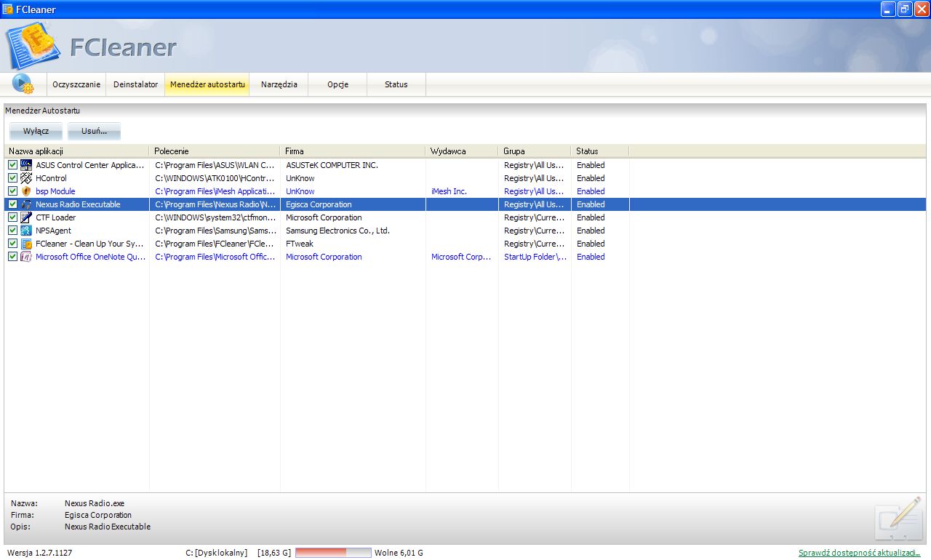Click the bsp Module shield icon
931x560 pixels.
(26, 191)
